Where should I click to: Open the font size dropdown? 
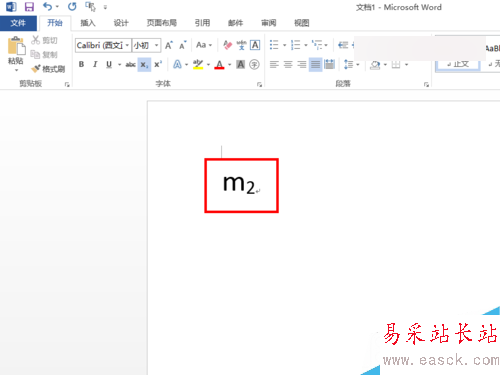(x=156, y=45)
